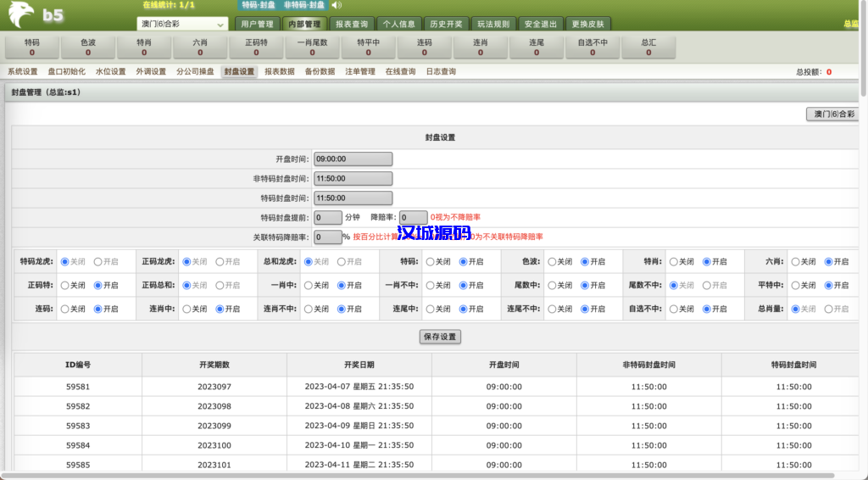Open the 报表查询 menu tab
868x480 pixels.
pos(352,24)
